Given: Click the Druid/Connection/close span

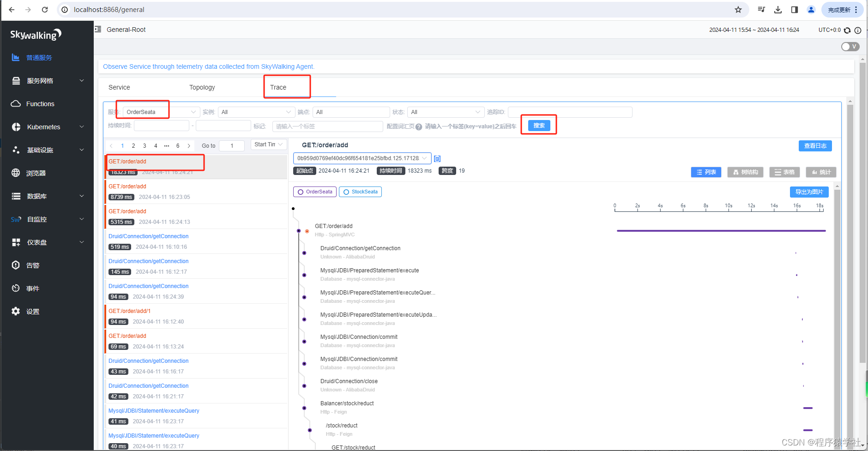Looking at the screenshot, I should 349,381.
